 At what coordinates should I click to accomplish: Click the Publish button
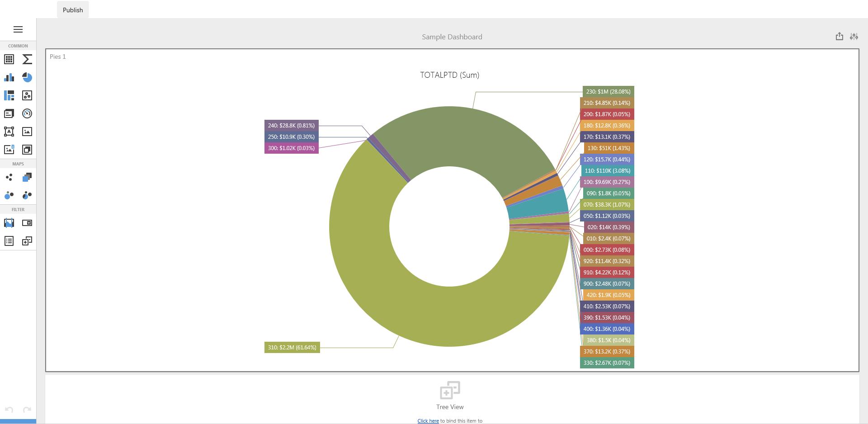pyautogui.click(x=73, y=10)
